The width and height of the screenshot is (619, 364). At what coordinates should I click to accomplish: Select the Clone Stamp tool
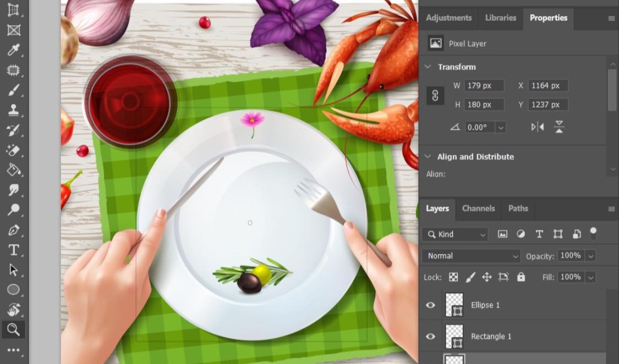pyautogui.click(x=13, y=110)
